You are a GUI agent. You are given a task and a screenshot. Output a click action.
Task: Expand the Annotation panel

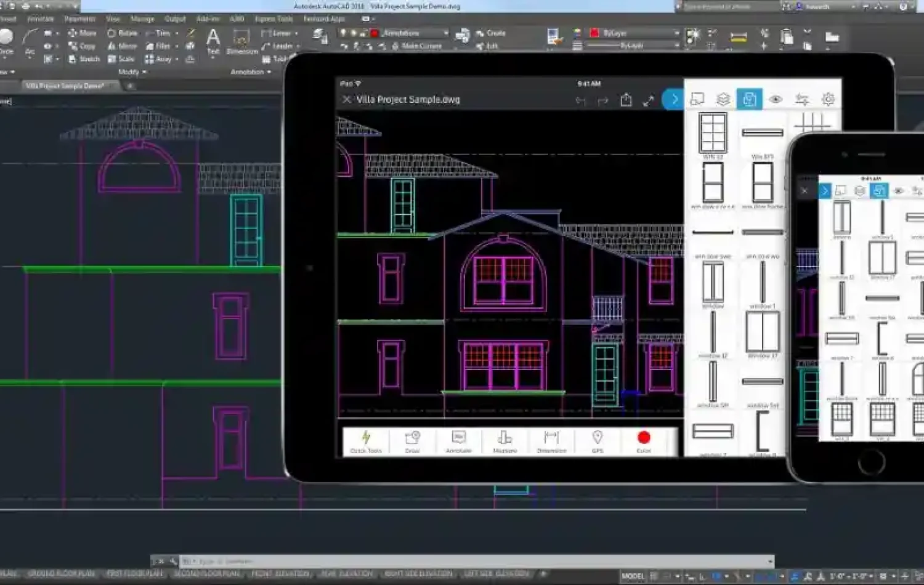pos(251,72)
